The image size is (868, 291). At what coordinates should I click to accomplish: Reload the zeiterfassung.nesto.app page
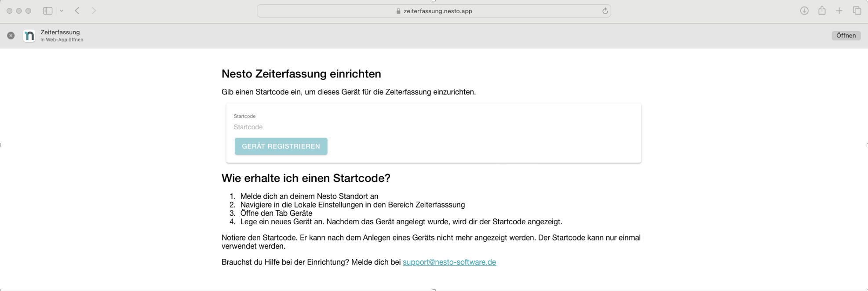click(x=605, y=11)
